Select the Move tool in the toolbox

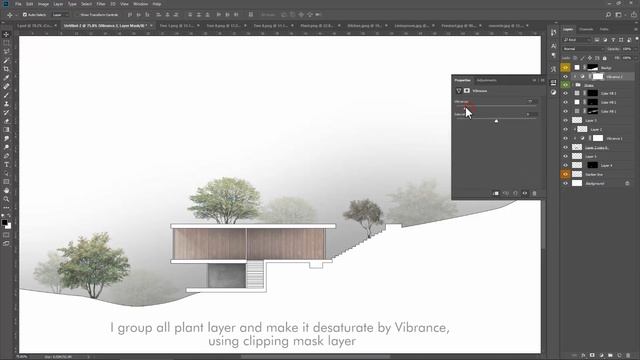pos(6,34)
